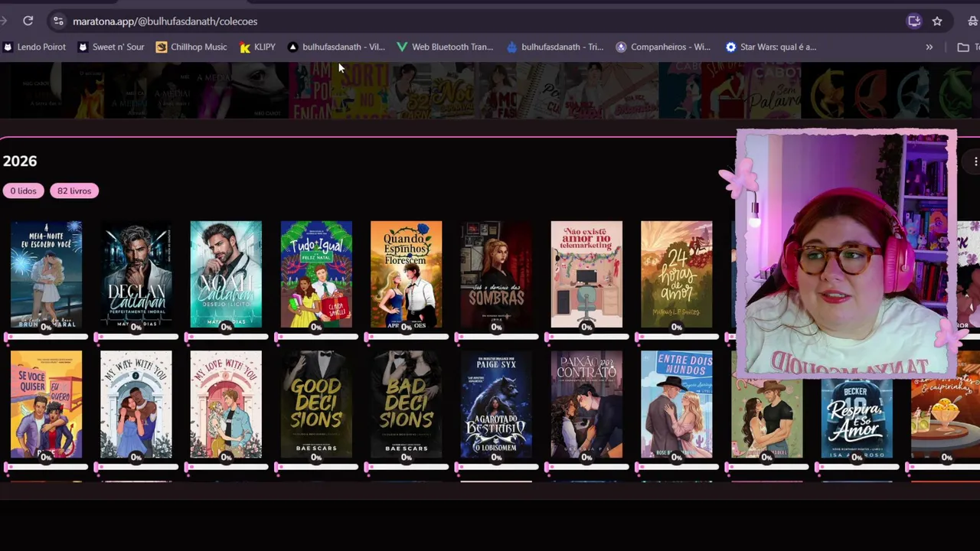Open the Web Bluetooth Tran... bookmark
The width and height of the screenshot is (980, 551).
[445, 47]
